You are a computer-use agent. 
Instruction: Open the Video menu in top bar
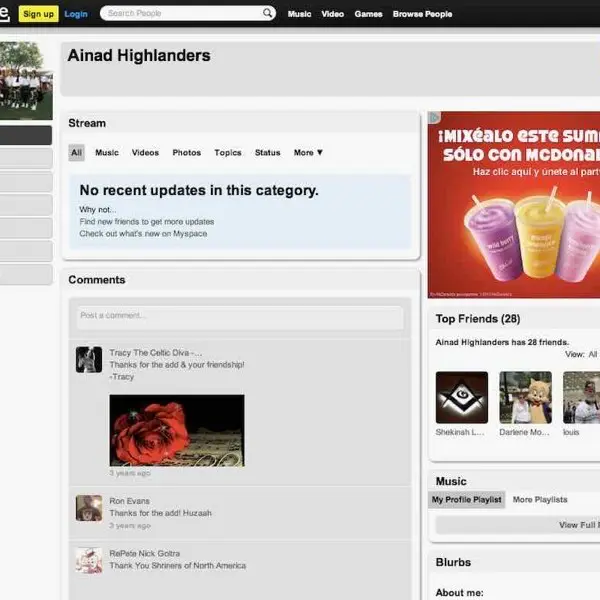coord(333,14)
